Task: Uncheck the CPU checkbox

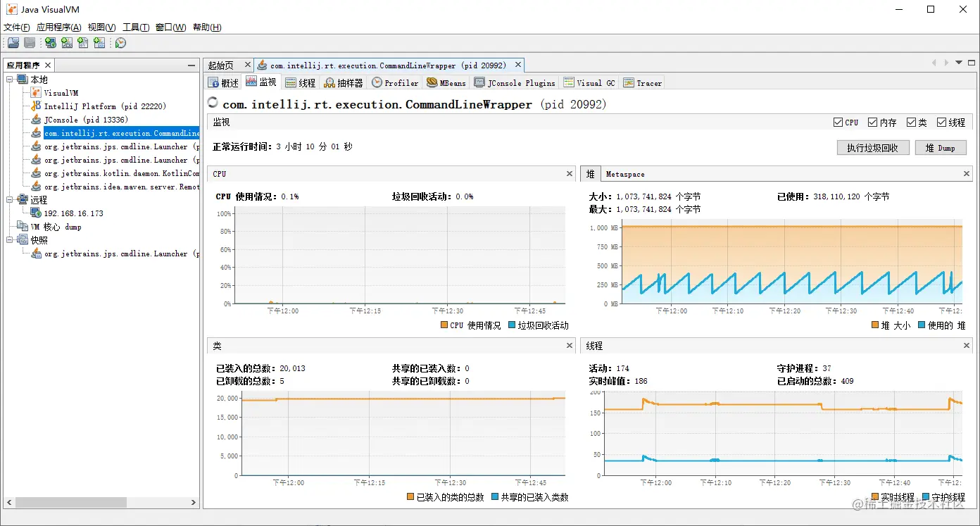Action: click(838, 123)
